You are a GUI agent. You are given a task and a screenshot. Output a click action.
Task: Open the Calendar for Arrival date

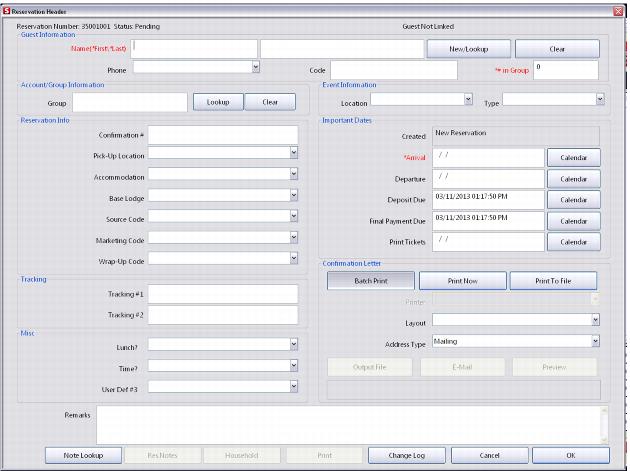(x=574, y=158)
